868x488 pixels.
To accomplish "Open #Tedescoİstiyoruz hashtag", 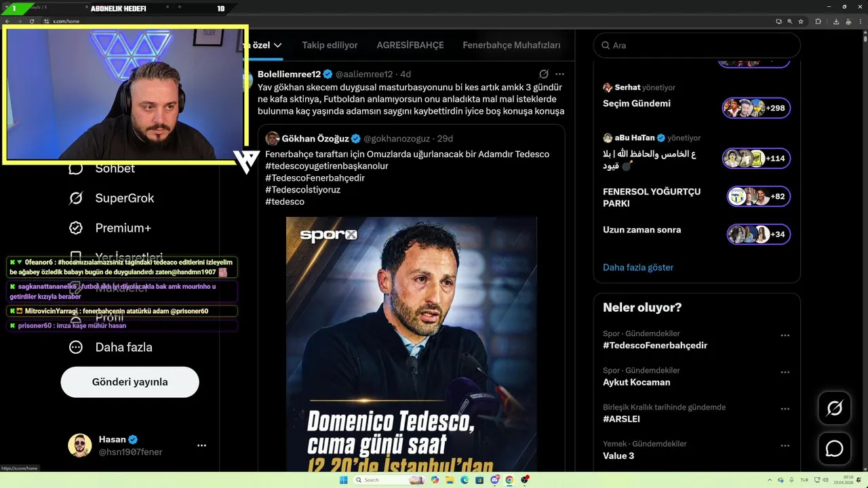I will (303, 190).
